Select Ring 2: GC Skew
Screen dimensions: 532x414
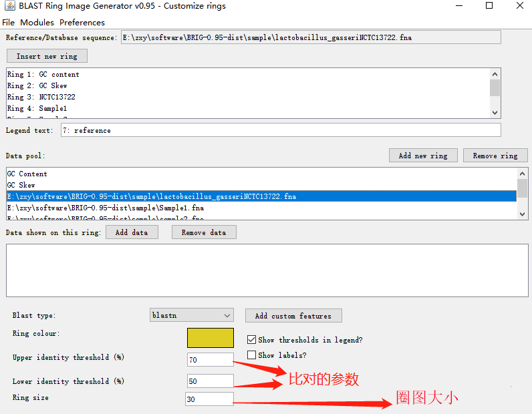tap(37, 85)
